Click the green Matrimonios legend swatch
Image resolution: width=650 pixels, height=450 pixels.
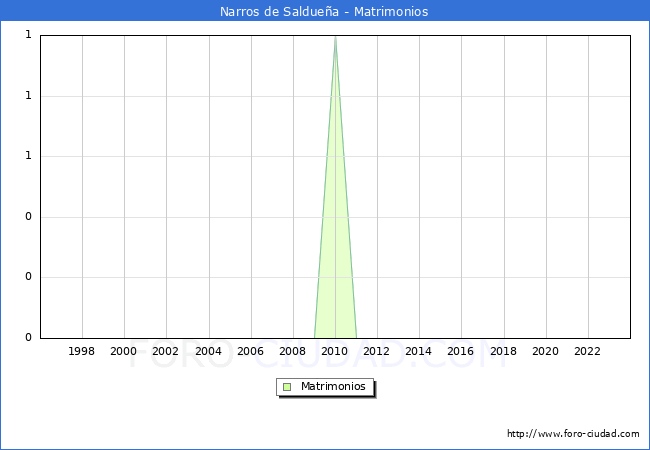click(x=287, y=387)
